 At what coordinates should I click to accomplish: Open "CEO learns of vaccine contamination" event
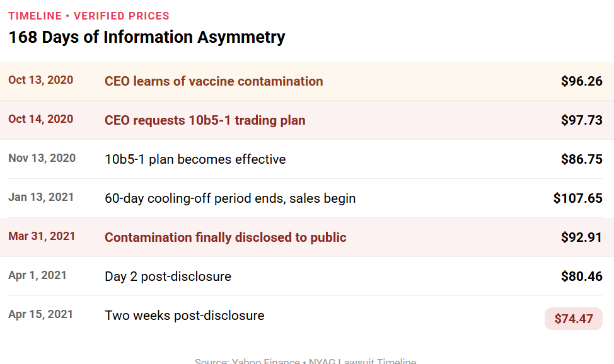[x=214, y=81]
